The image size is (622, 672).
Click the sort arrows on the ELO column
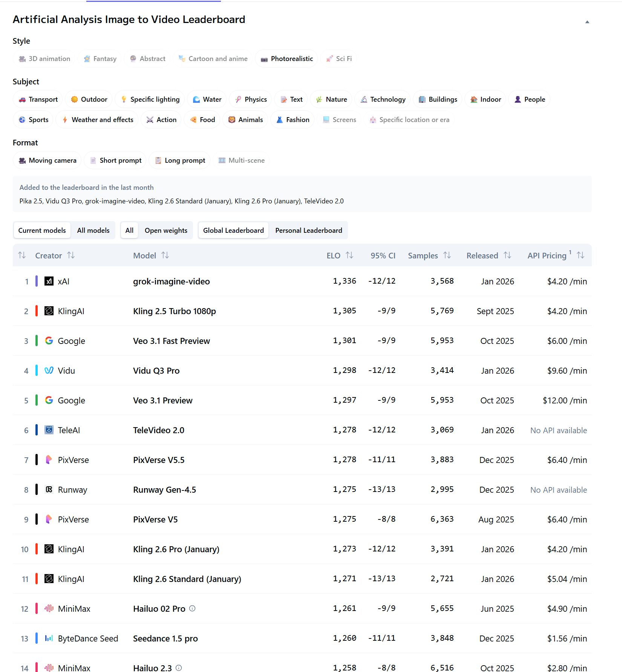[350, 255]
